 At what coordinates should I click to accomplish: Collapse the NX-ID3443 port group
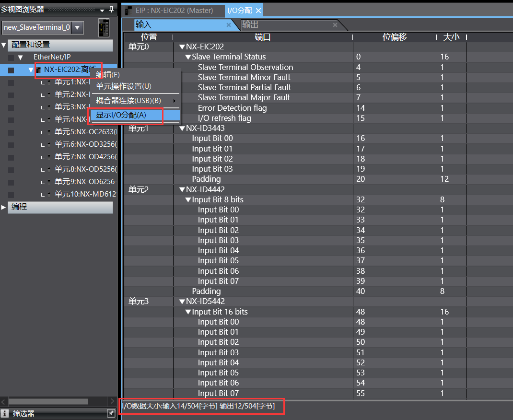pyautogui.click(x=182, y=128)
